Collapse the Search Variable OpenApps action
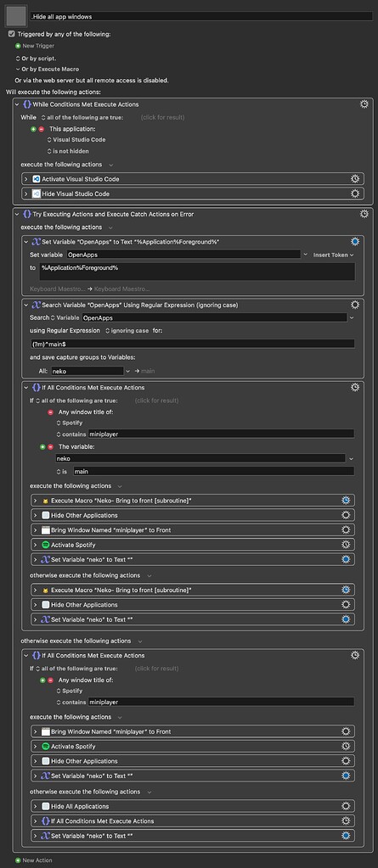The width and height of the screenshot is (378, 868). point(26,305)
